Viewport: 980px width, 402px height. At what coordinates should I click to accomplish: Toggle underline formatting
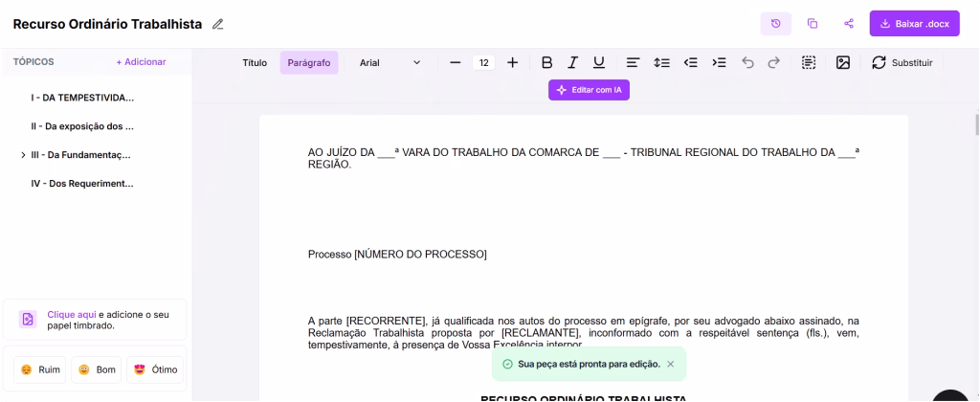[x=599, y=62]
